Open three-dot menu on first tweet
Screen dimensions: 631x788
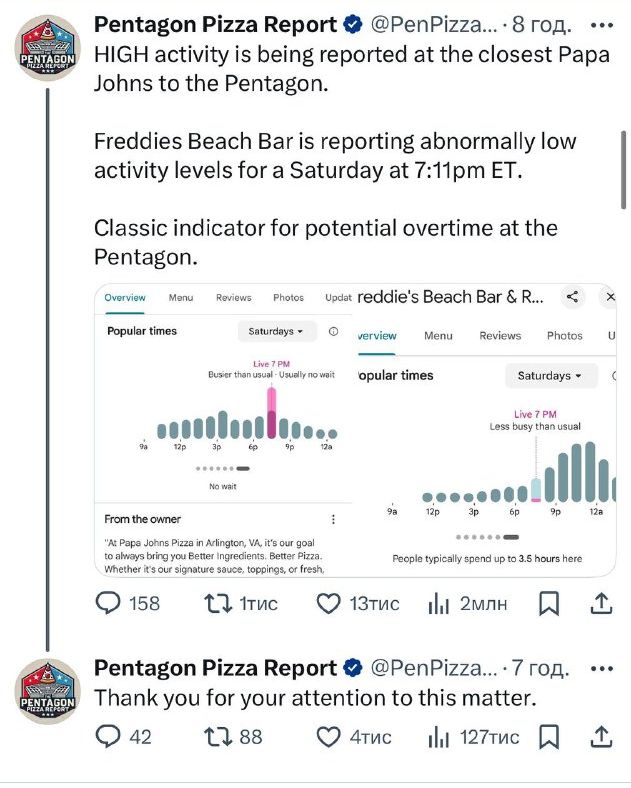coord(602,25)
